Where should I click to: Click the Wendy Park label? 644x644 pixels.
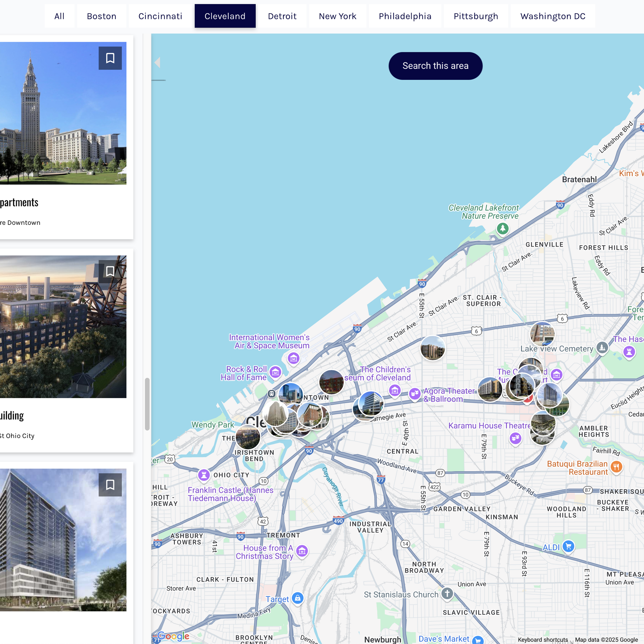pyautogui.click(x=213, y=425)
